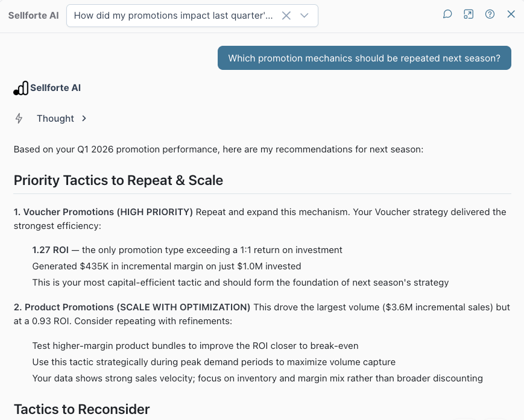Click the '1.27 ROI' bullet line
This screenshot has height=420, width=524.
[x=187, y=250]
